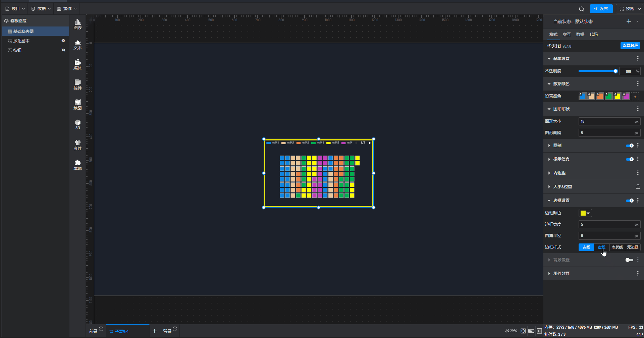This screenshot has width=644, height=338.
Task: Show the hidden 按钮副本 layer
Action: tap(63, 41)
